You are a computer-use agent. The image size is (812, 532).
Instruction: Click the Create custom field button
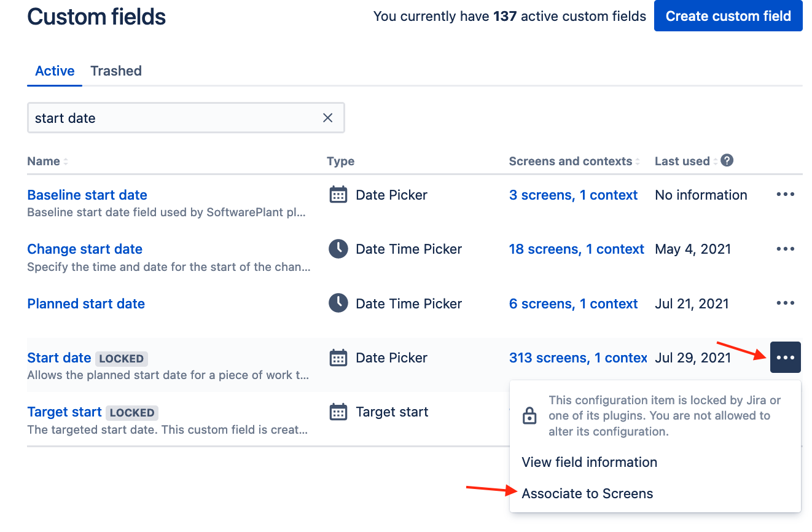click(x=728, y=16)
